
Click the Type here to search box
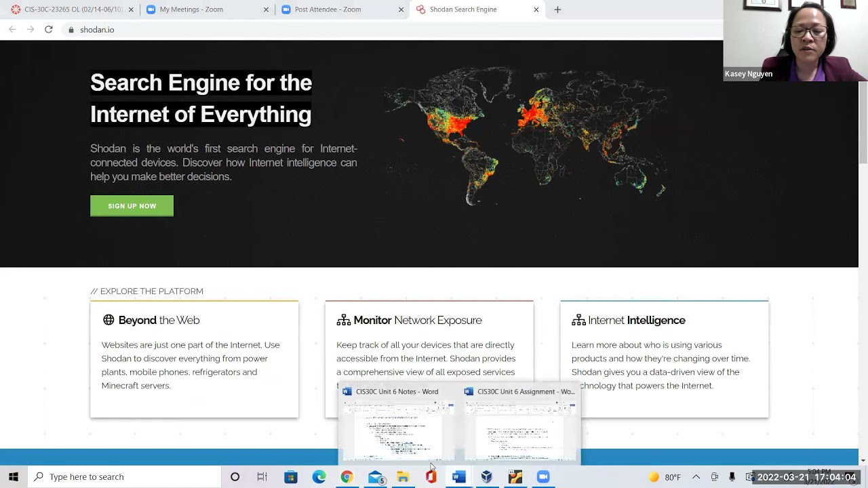tap(124, 476)
